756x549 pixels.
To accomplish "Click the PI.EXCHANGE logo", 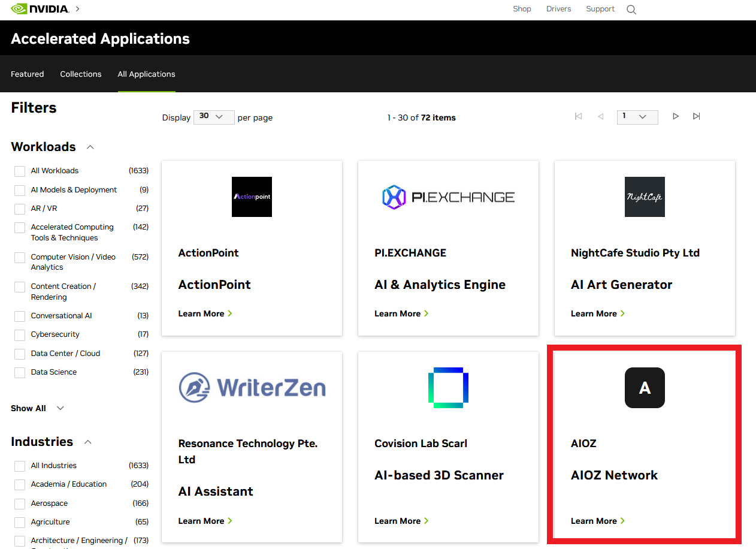I will (x=448, y=197).
